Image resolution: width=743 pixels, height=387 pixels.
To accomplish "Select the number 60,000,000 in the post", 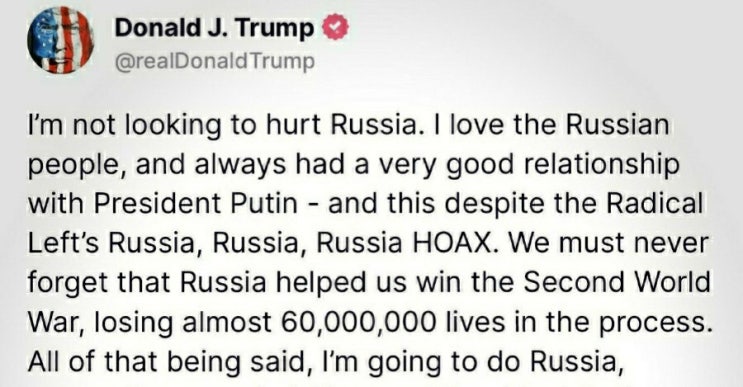I will [x=358, y=323].
